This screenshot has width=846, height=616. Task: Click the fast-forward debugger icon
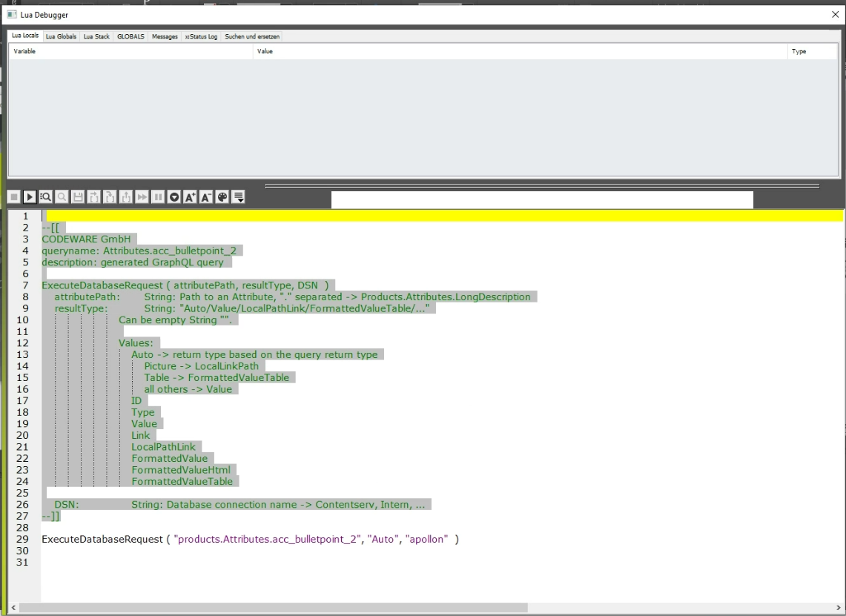(x=142, y=197)
